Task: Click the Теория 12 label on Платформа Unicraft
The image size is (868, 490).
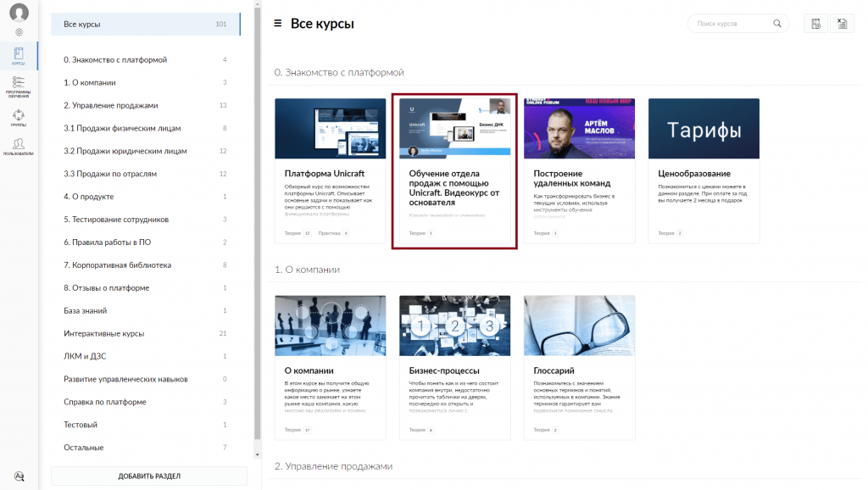Action: pos(298,233)
